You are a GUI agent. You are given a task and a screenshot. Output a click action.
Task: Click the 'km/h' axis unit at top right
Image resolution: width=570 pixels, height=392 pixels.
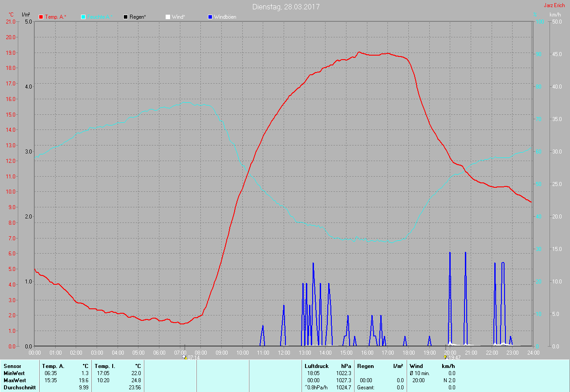(x=555, y=15)
